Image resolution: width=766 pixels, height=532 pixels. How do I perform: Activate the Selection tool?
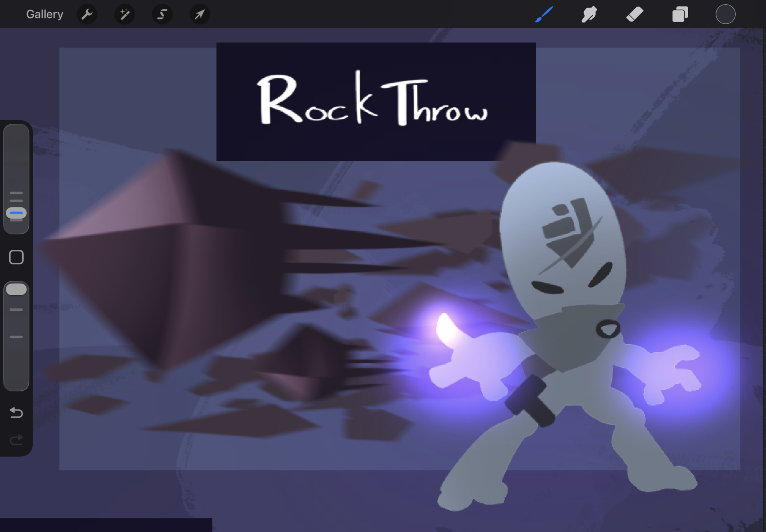click(x=162, y=15)
